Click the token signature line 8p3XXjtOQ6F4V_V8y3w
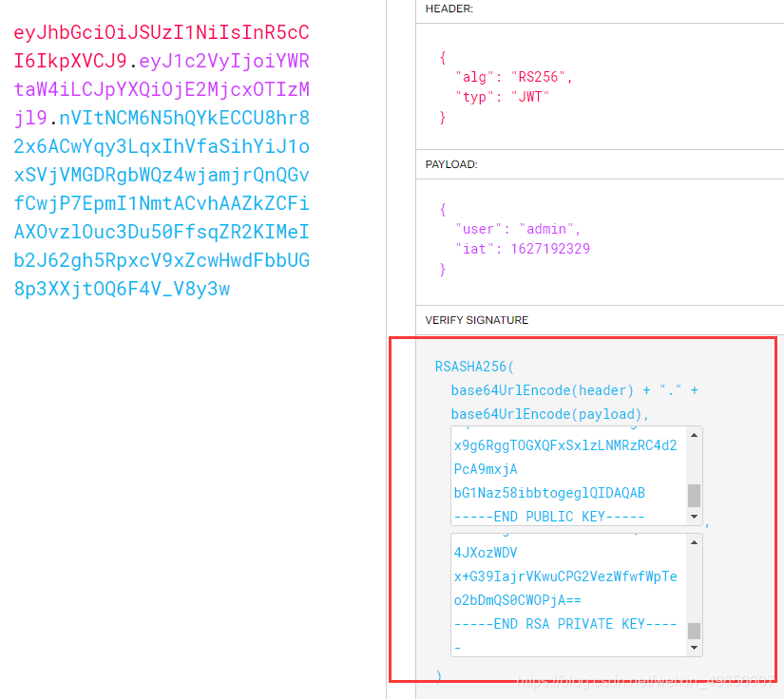 122,289
